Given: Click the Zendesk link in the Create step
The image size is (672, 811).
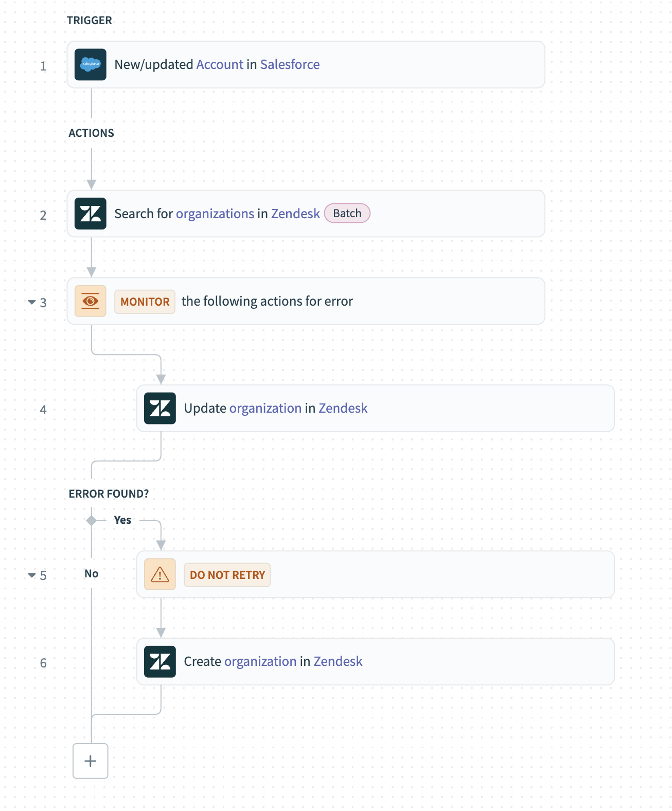Looking at the screenshot, I should point(338,662).
